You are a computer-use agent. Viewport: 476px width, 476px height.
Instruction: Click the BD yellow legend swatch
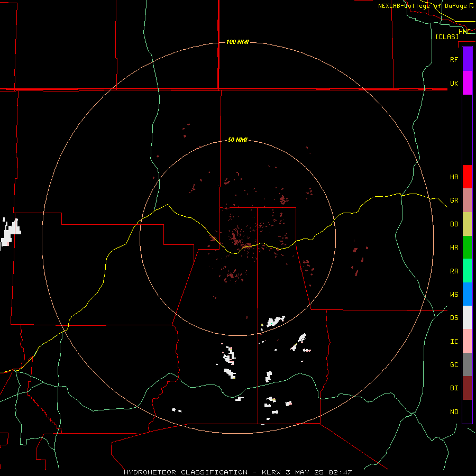pyautogui.click(x=467, y=224)
